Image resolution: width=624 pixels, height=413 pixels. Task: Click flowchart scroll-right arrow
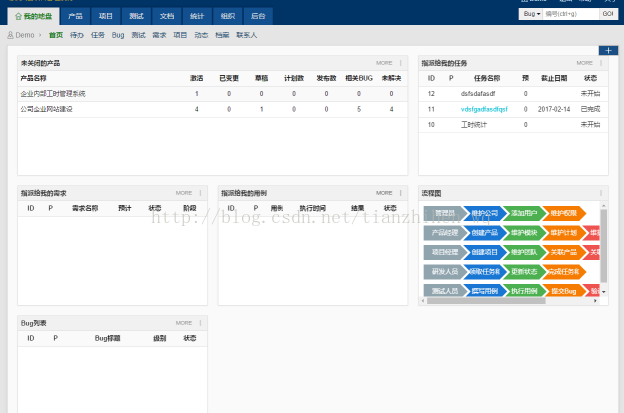click(595, 301)
